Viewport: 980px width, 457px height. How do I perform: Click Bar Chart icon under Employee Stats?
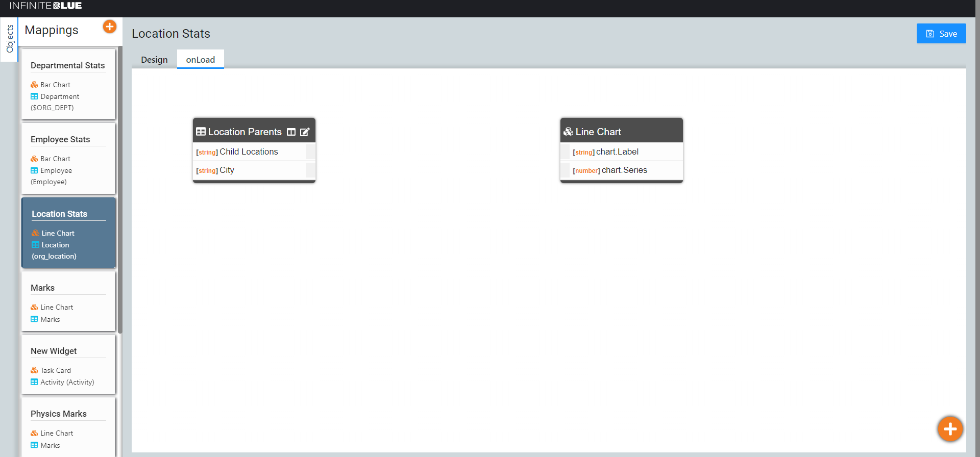34,159
